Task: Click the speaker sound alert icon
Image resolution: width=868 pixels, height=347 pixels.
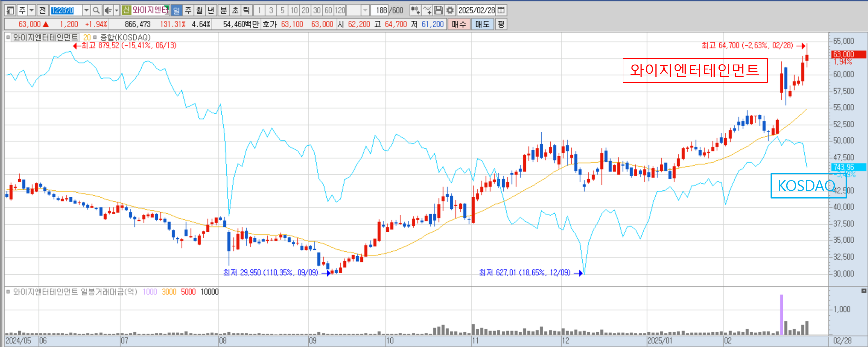Action: click(x=108, y=10)
